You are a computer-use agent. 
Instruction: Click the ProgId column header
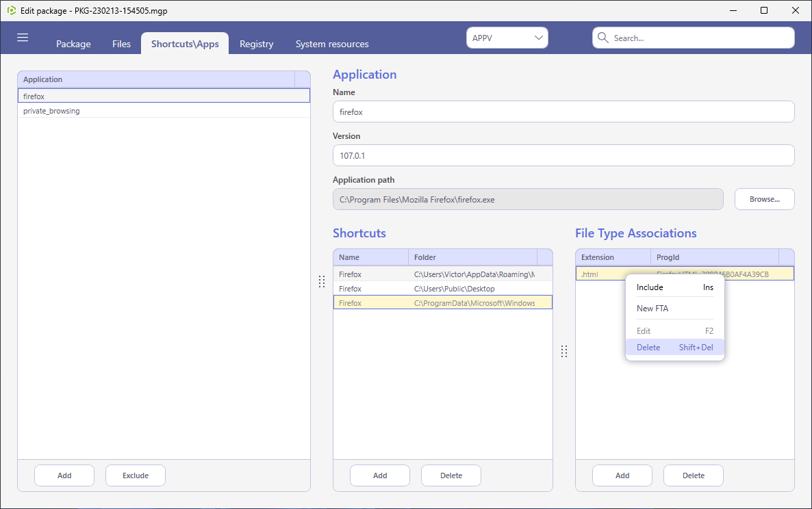coord(715,257)
